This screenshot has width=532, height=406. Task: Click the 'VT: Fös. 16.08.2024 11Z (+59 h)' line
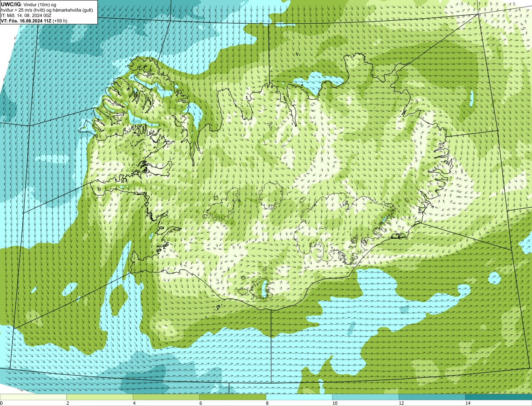point(34,20)
